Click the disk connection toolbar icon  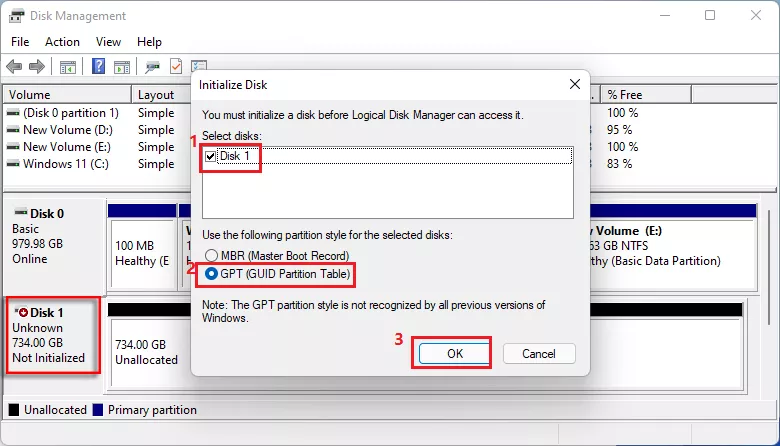(x=152, y=67)
